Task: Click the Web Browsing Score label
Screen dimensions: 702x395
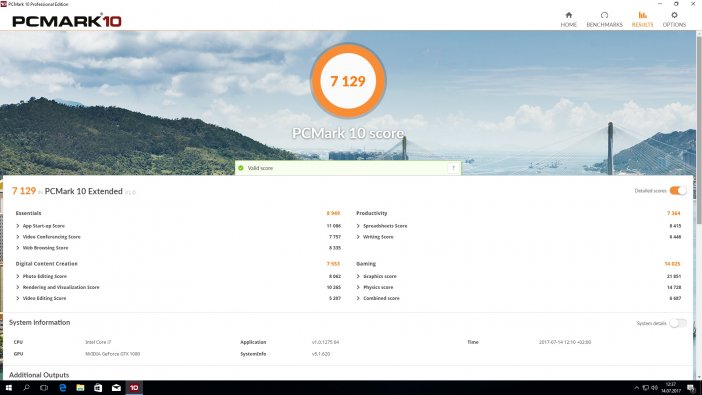Action: 45,248
